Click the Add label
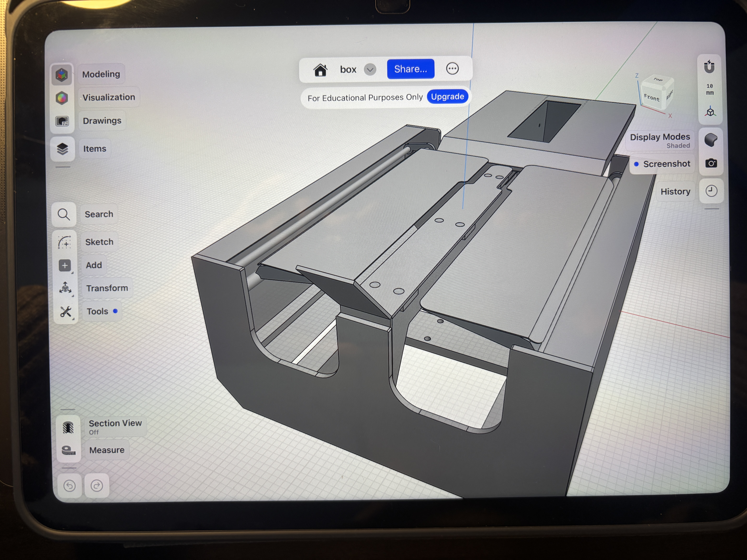This screenshot has width=747, height=560. (x=94, y=265)
